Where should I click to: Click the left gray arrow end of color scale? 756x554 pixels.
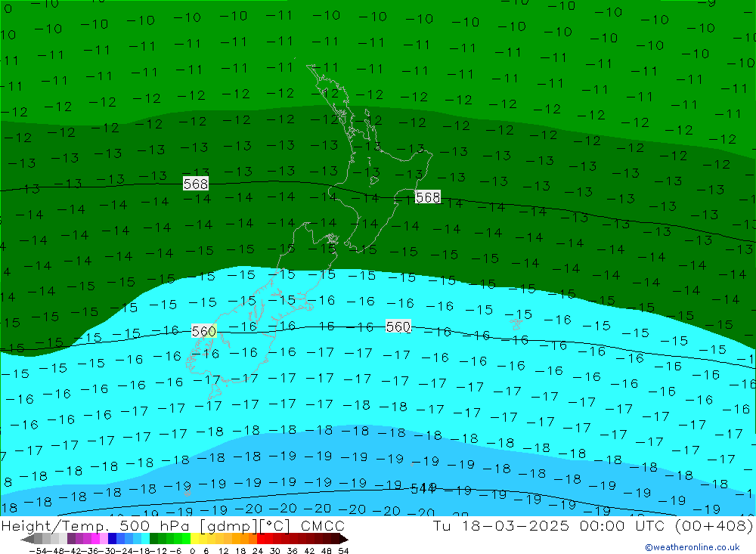click(x=27, y=540)
